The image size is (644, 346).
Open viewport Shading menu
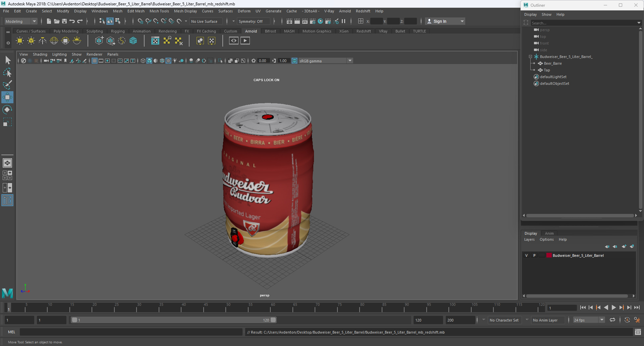pos(40,54)
